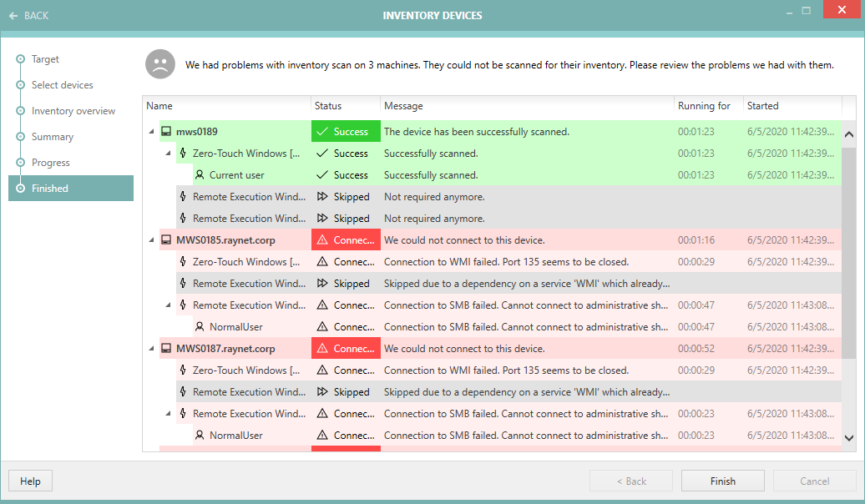Click the scrollbar down arrow in results list
The height and width of the screenshot is (504, 865).
pos(848,437)
